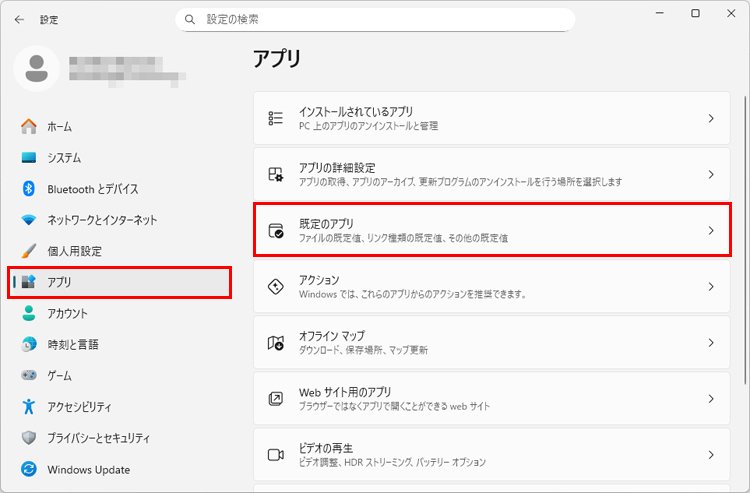Close the 設定 window
Viewport: 750px width, 493px height.
click(x=731, y=13)
